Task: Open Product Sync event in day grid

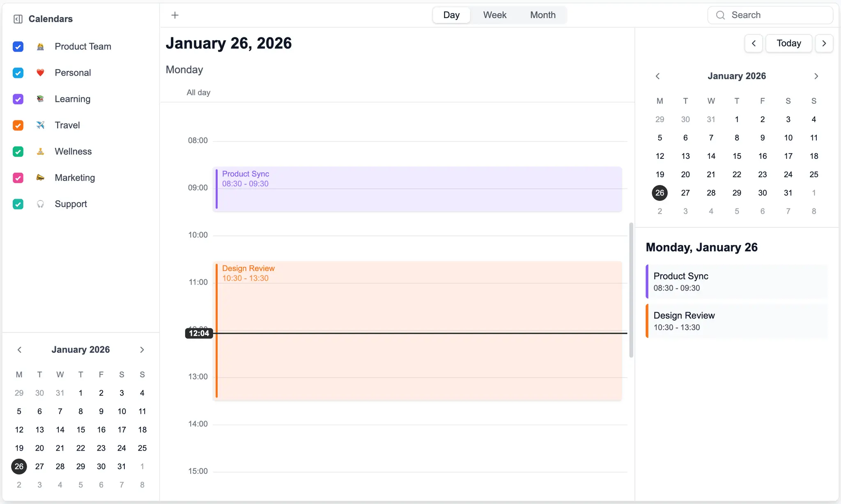Action: pos(418,189)
